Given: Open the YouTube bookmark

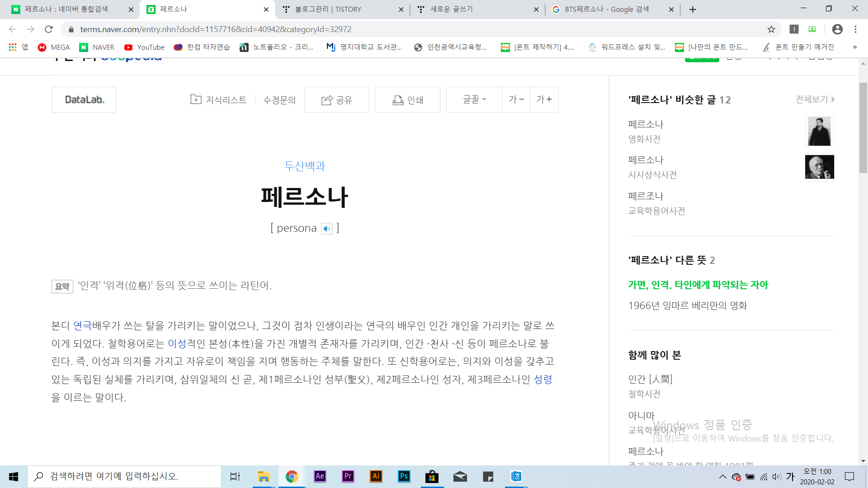Looking at the screenshot, I should (x=144, y=47).
